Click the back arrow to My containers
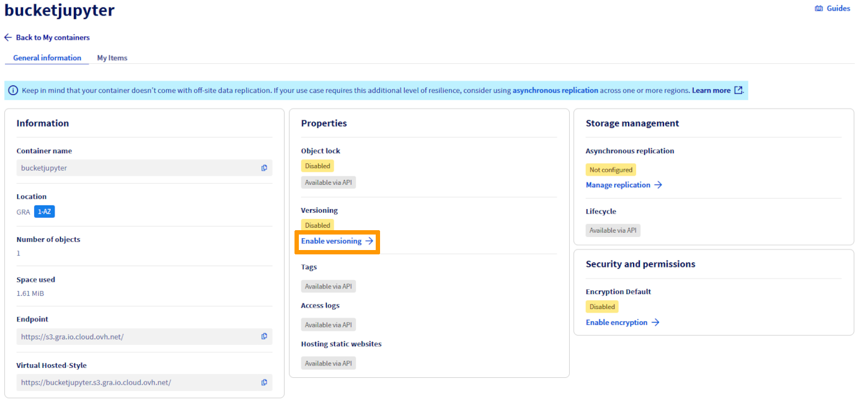 pyautogui.click(x=7, y=37)
